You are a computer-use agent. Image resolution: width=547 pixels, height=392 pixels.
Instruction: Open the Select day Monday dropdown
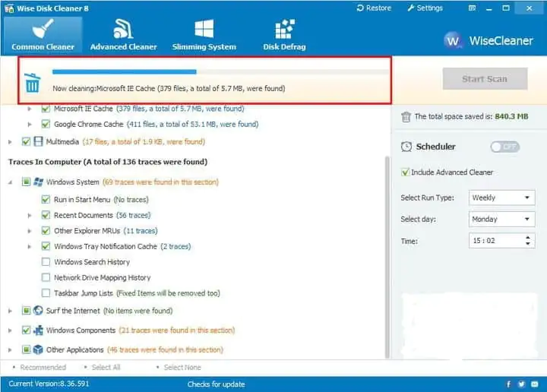tap(502, 219)
